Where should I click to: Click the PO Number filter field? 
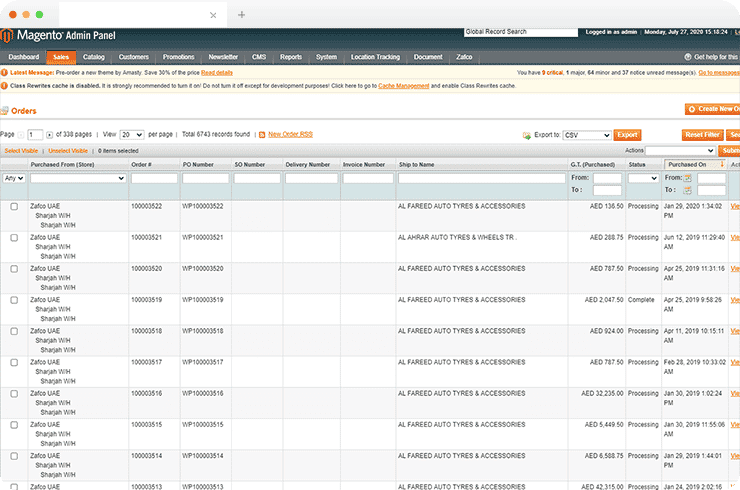pyautogui.click(x=206, y=178)
